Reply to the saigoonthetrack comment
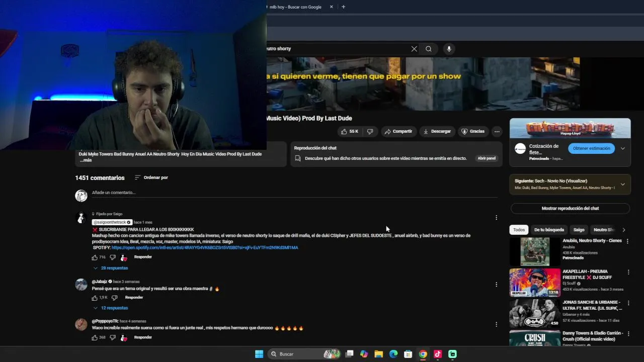Screen dimensions: 644x362 tap(143, 257)
